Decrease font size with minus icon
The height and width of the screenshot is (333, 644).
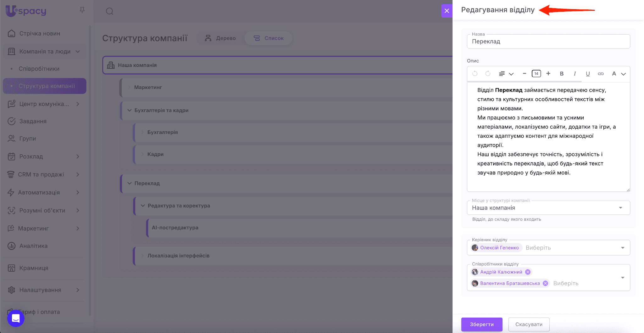click(524, 74)
